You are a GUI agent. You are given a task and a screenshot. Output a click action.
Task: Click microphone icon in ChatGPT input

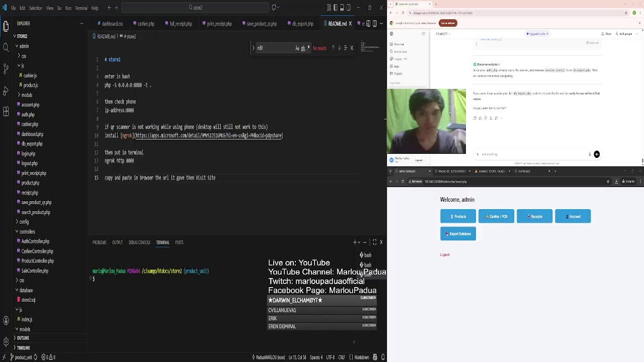[x=590, y=154]
